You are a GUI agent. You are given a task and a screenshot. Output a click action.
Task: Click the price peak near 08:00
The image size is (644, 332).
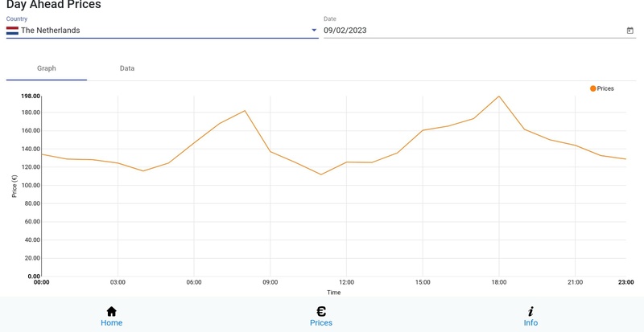click(x=245, y=111)
